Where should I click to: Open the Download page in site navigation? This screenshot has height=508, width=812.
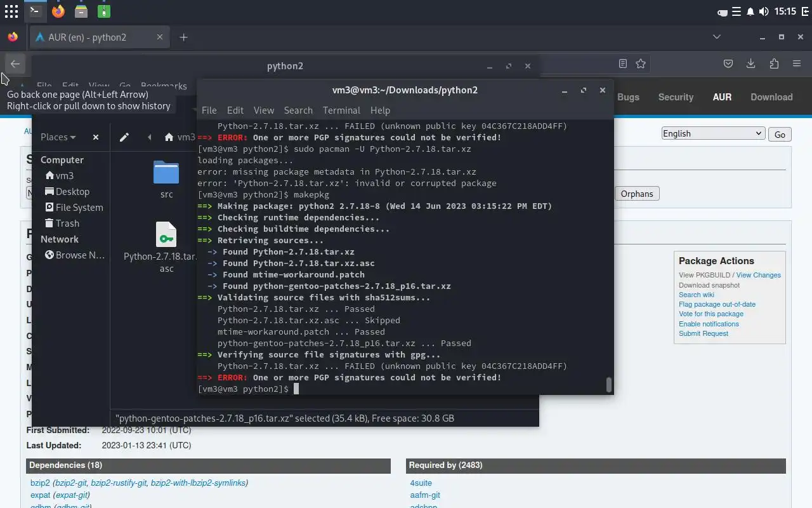click(x=771, y=97)
